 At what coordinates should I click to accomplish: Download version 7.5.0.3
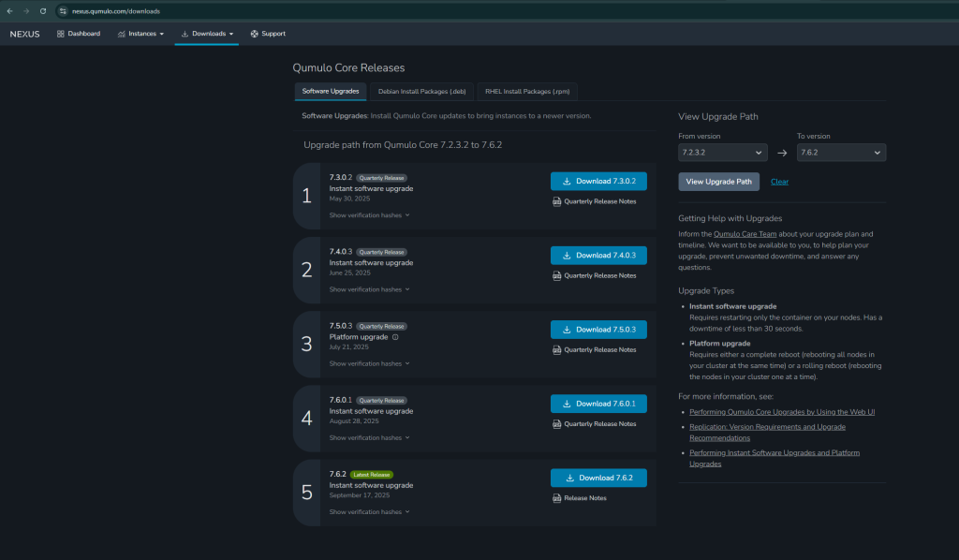598,330
